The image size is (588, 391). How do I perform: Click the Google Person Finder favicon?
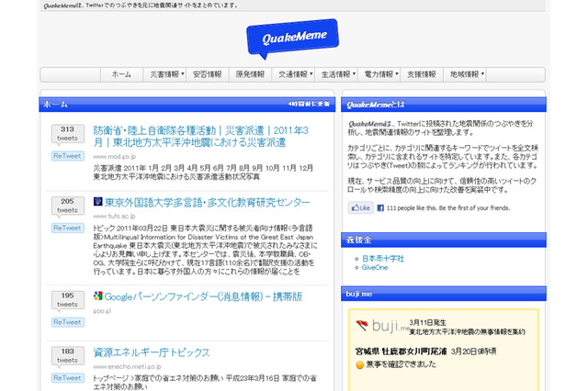click(98, 296)
